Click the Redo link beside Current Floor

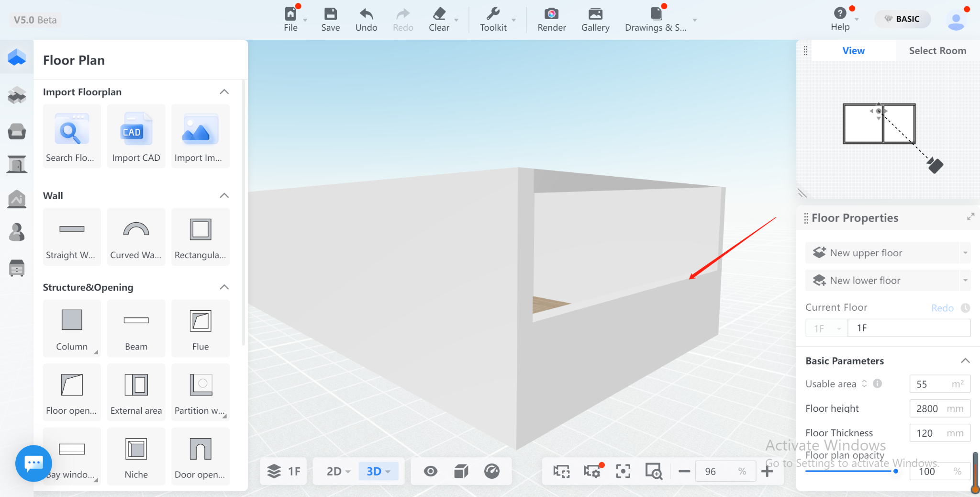click(942, 308)
